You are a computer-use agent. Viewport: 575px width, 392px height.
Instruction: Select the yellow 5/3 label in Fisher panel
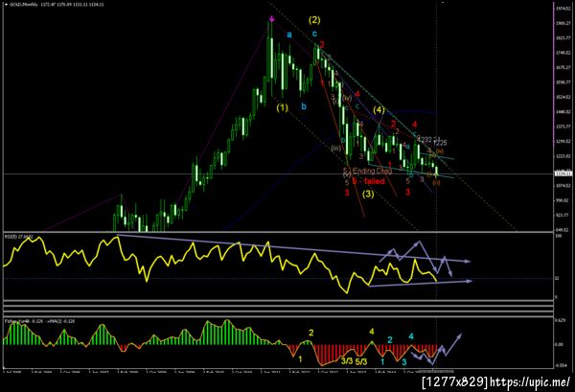361,362
